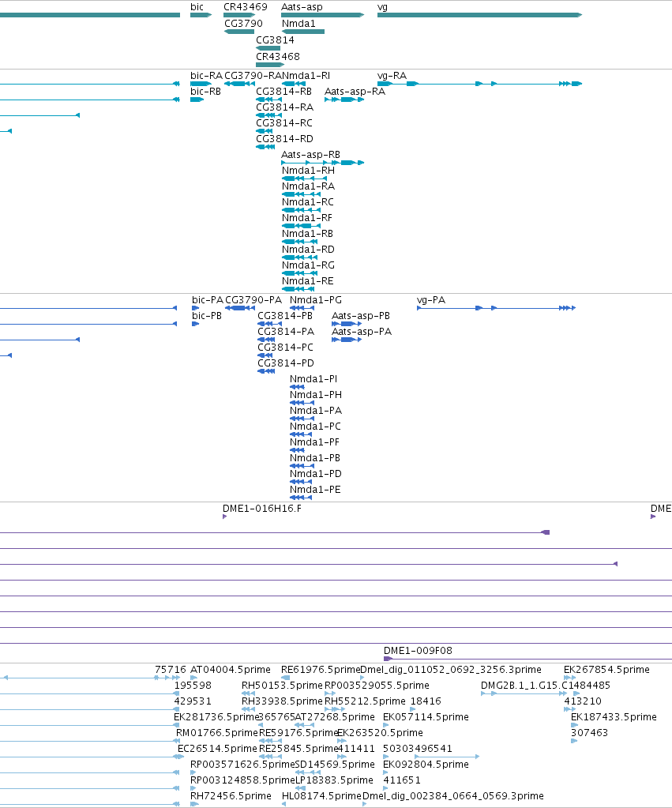Screen dimensions: 672x808
Task: Click the EK057114.5prime EST label
Action: tap(426, 717)
